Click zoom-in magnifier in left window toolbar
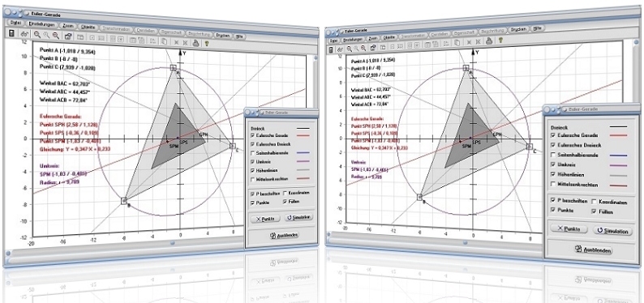The image size is (644, 303). [x=37, y=36]
